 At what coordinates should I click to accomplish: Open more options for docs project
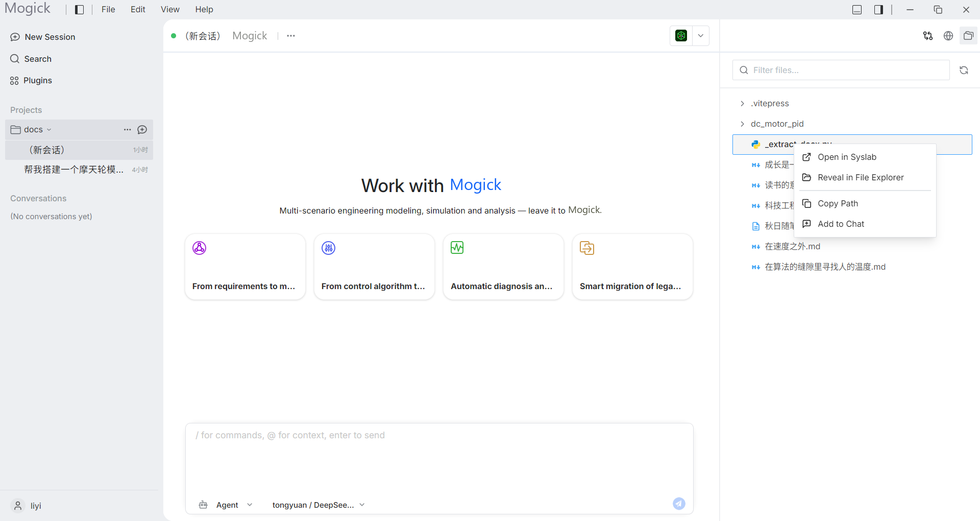[128, 130]
